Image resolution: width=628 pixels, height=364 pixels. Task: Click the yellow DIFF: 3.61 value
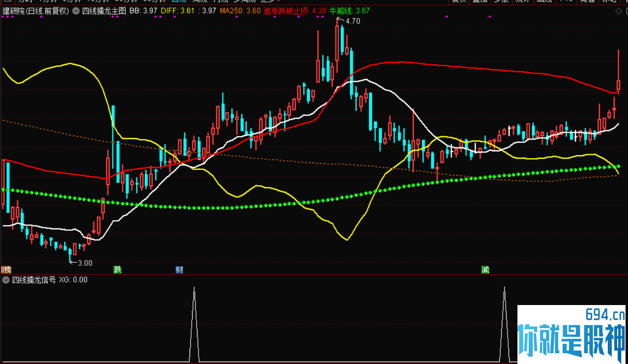point(179,11)
